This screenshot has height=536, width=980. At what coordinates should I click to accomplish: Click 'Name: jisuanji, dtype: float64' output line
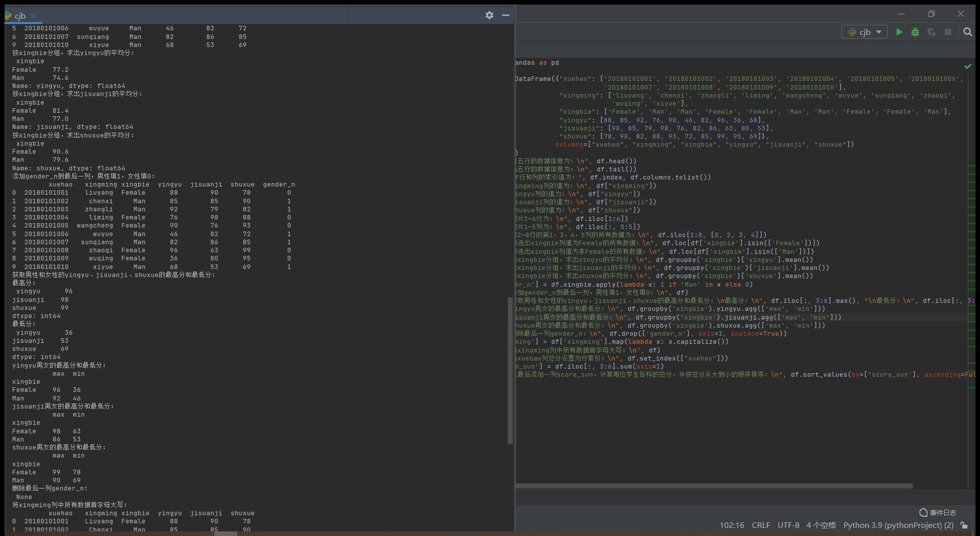tap(73, 127)
